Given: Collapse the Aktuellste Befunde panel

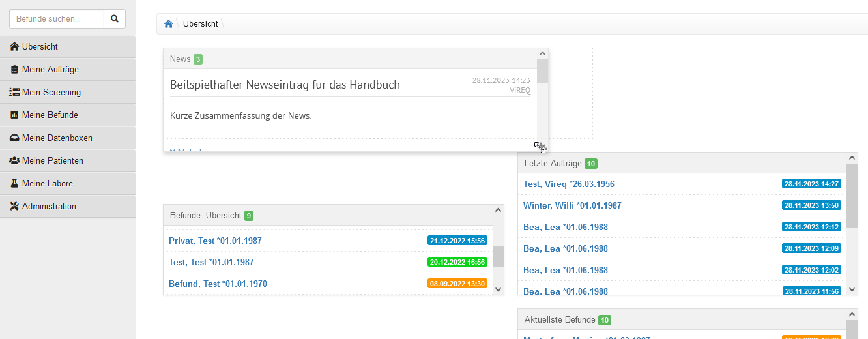Looking at the screenshot, I should point(851,314).
